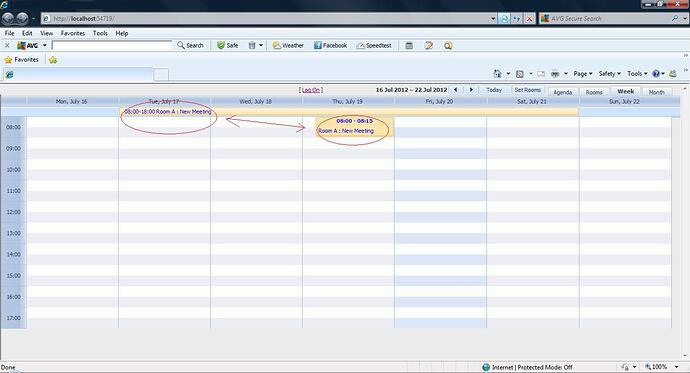
Task: Click the yellow round icon on AVG toolbar
Action: [x=448, y=45]
